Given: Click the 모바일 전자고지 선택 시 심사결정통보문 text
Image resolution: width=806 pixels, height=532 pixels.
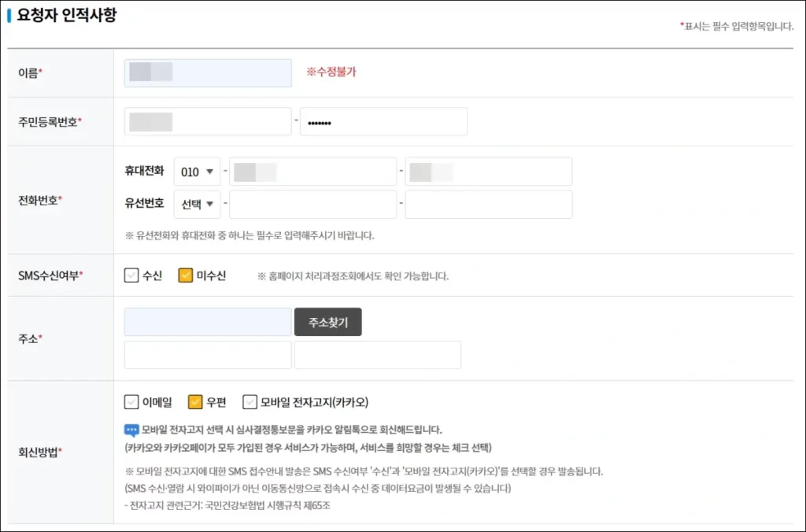Looking at the screenshot, I should 291,430.
